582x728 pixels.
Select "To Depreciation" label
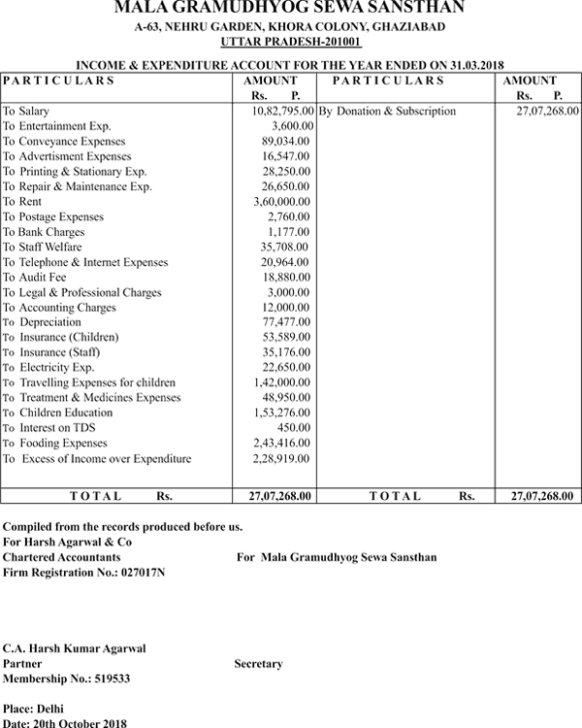[x=42, y=322]
